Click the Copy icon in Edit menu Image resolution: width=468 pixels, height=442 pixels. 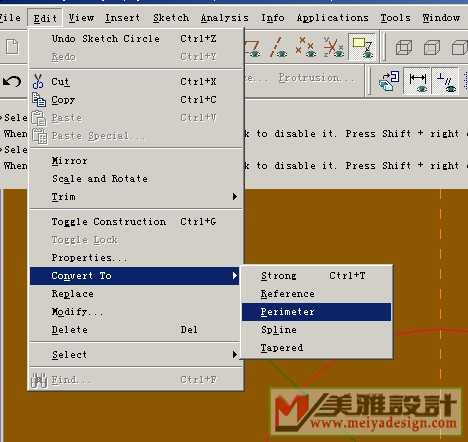[x=39, y=99]
